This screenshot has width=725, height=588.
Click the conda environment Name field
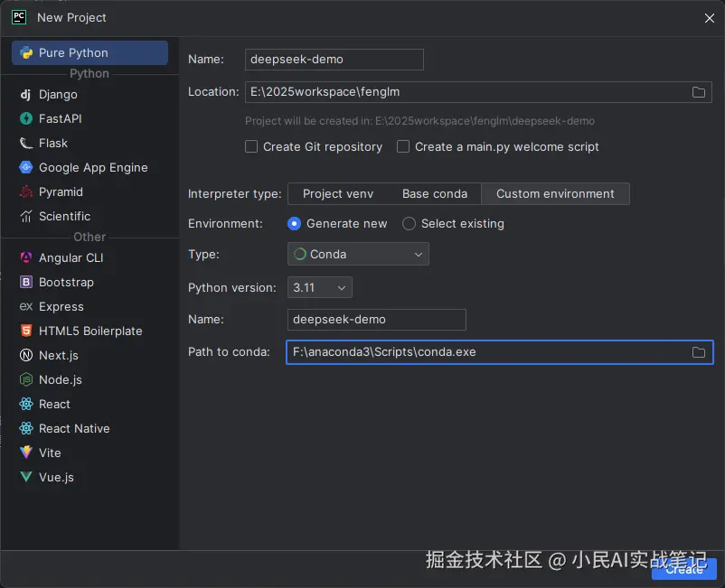point(376,320)
